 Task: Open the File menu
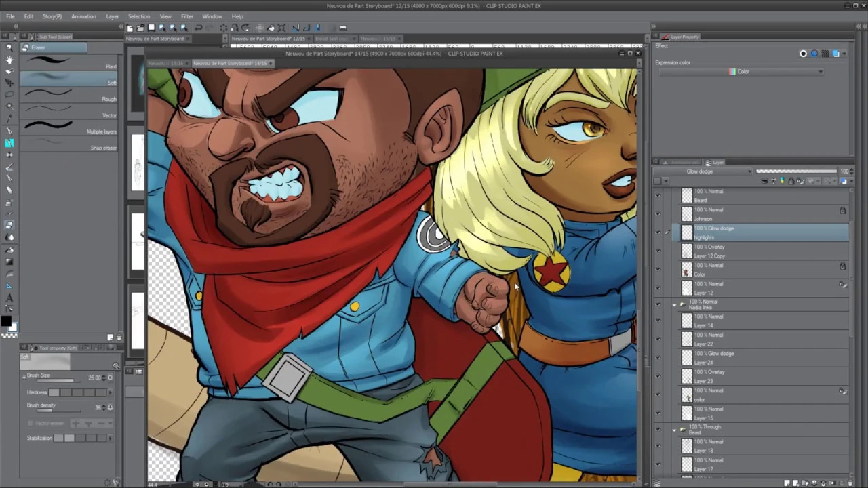10,16
